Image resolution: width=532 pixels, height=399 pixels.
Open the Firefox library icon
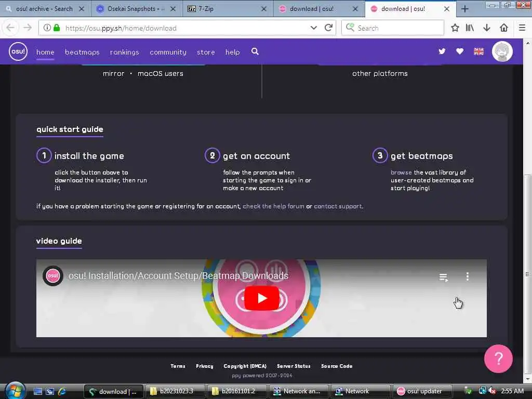pos(470,28)
